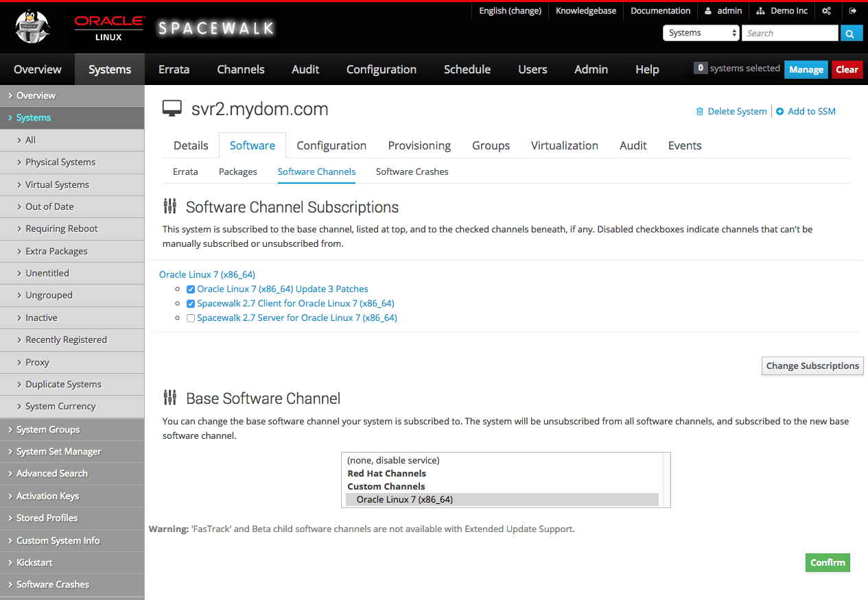The height and width of the screenshot is (600, 868).
Task: Click inside the Search text field
Action: (790, 33)
